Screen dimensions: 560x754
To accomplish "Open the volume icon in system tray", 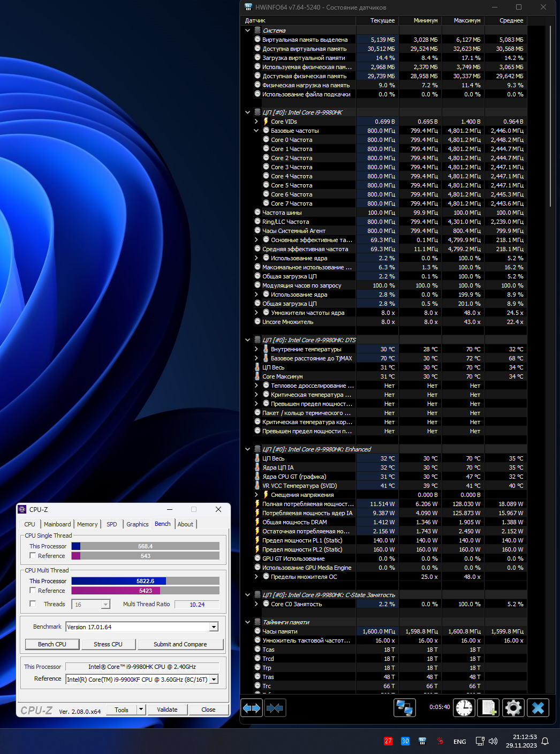I will pyautogui.click(x=493, y=741).
